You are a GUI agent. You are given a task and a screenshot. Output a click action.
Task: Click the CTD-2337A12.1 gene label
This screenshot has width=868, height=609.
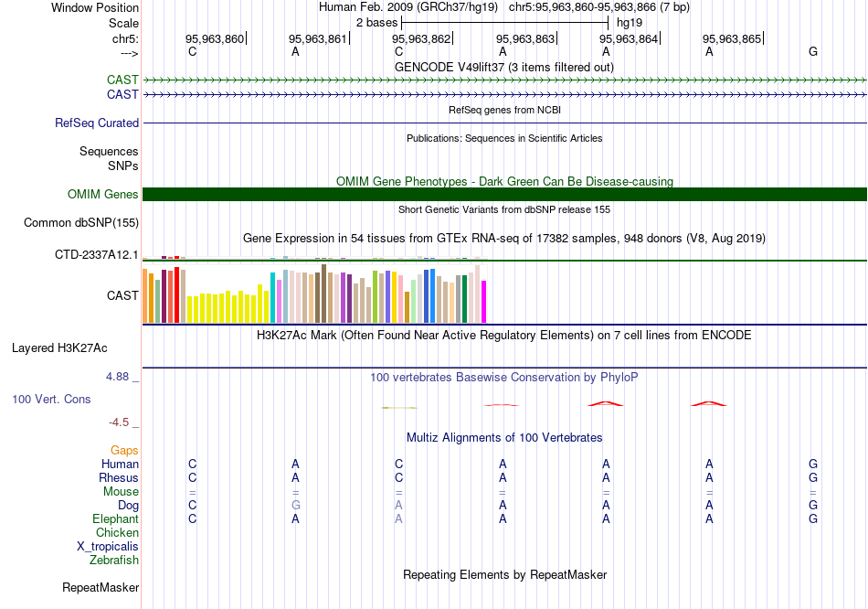pyautogui.click(x=97, y=254)
